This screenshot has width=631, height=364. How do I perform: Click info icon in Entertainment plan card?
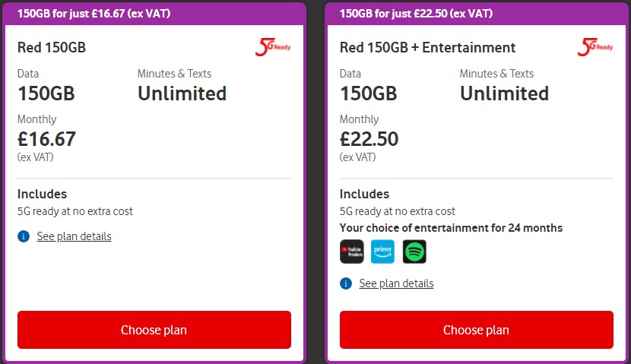(x=346, y=283)
